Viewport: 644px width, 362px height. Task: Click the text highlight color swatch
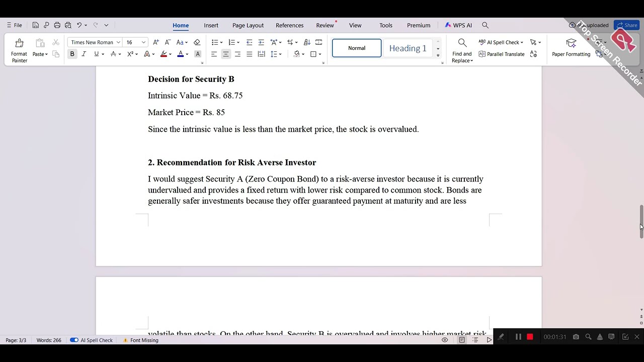click(x=164, y=54)
